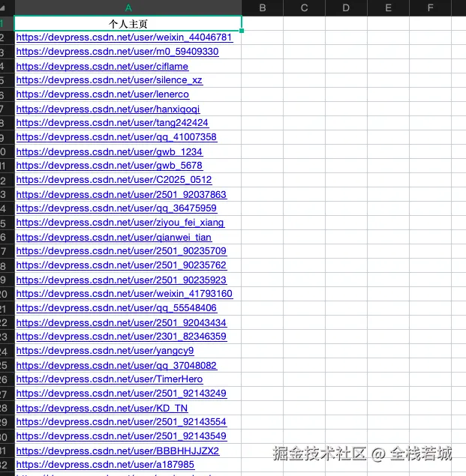Open the silence_xz user link
This screenshot has height=476, width=466.
(x=110, y=80)
